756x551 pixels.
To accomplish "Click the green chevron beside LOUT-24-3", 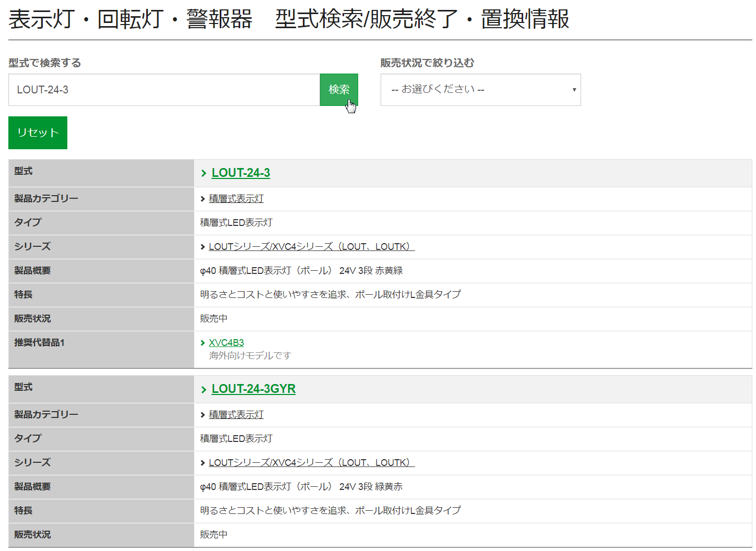I will point(204,173).
